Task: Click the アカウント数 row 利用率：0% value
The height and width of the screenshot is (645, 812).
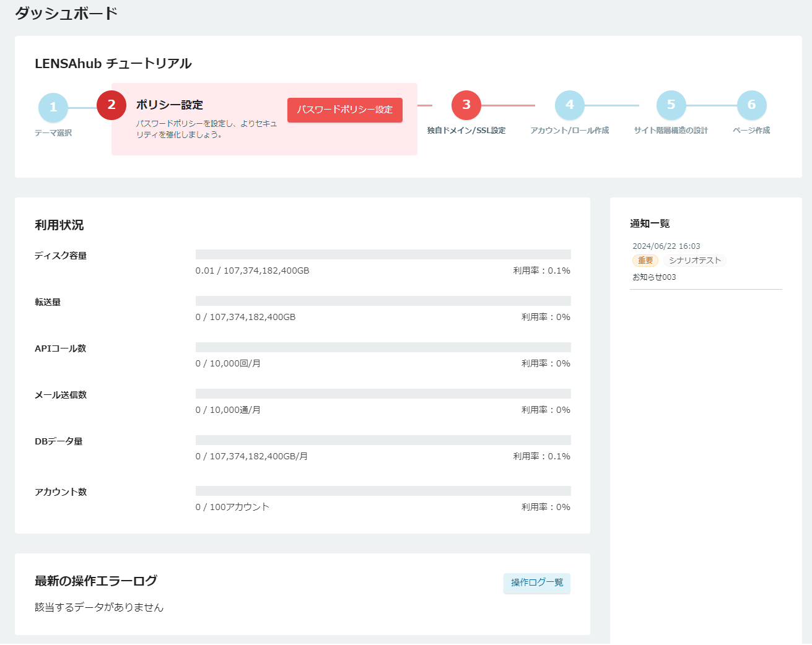Action: [546, 507]
